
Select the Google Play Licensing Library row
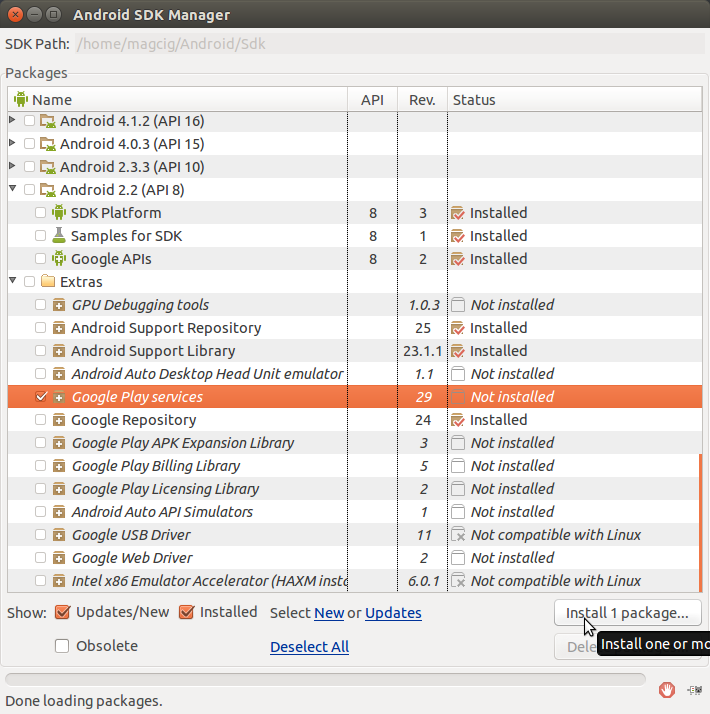tap(353, 489)
